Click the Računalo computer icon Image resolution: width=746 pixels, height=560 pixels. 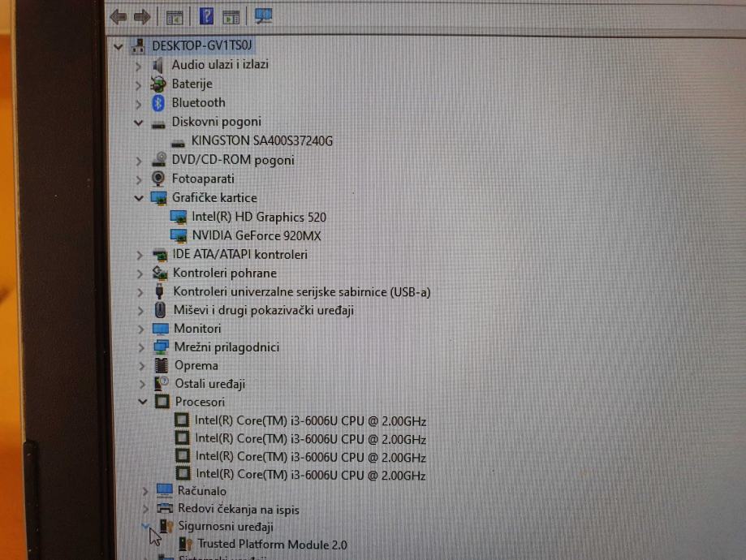pos(165,490)
